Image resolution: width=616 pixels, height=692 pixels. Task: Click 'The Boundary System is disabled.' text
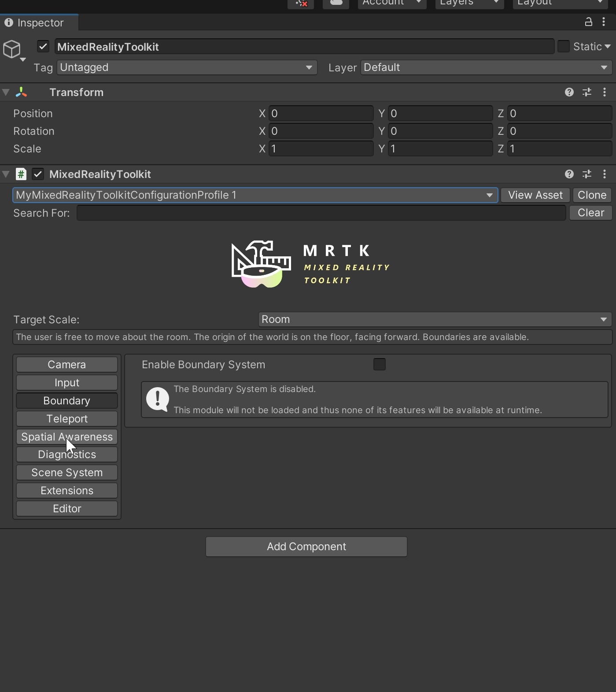point(245,389)
